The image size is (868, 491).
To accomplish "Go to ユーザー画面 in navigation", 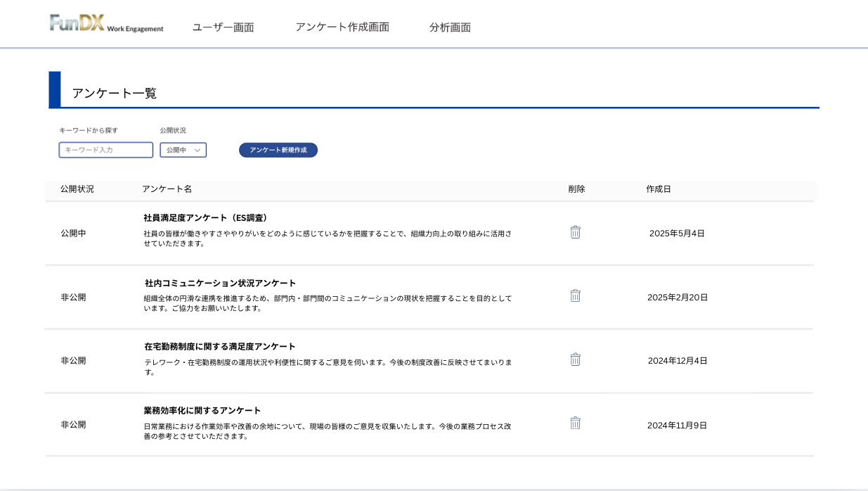I will pyautogui.click(x=223, y=27).
